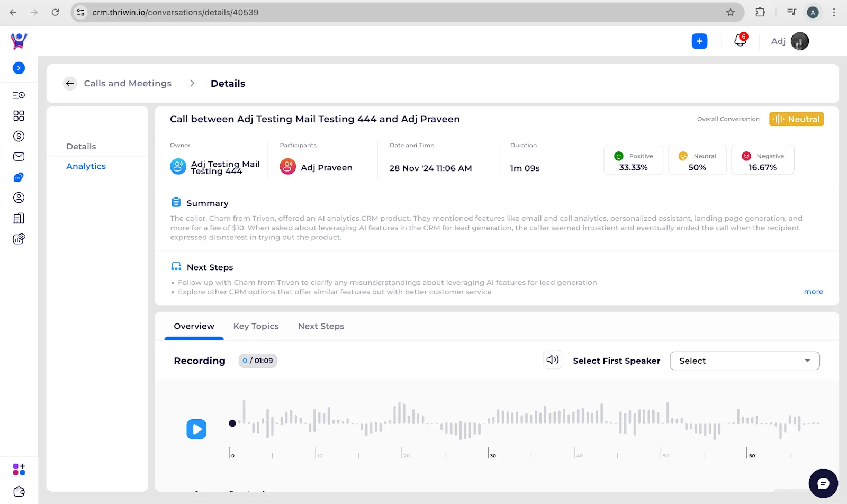Viewport: 847px width, 504px height.
Task: Click the browser back arrow
Action: point(13,12)
